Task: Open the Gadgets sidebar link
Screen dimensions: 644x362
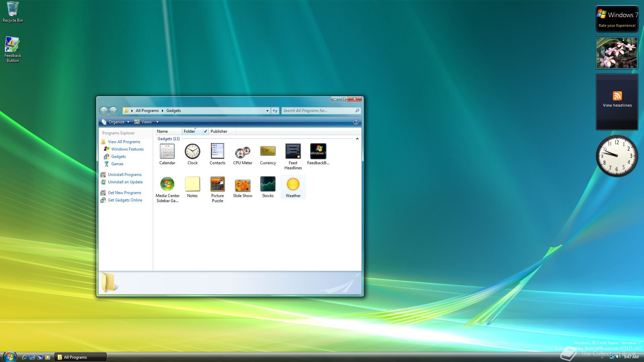Action: (x=118, y=157)
